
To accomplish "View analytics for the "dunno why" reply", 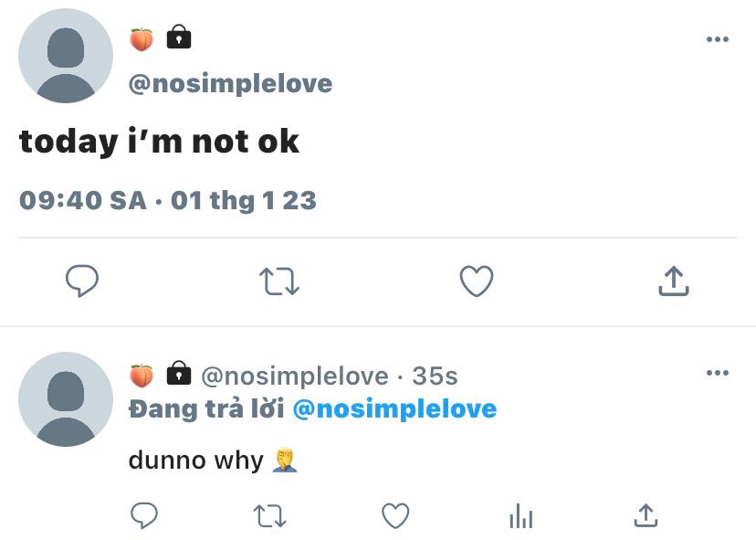I will (520, 517).
